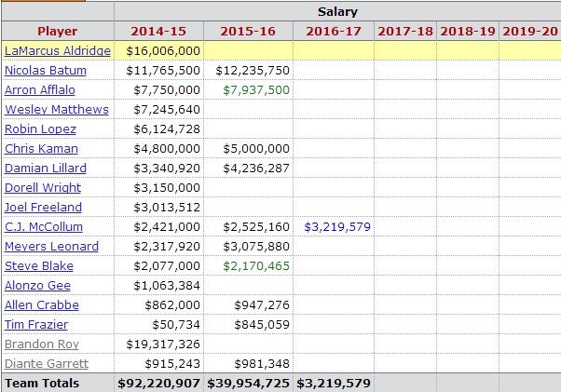The height and width of the screenshot is (392, 561).
Task: Open Steve Blake player link
Action: (39, 266)
